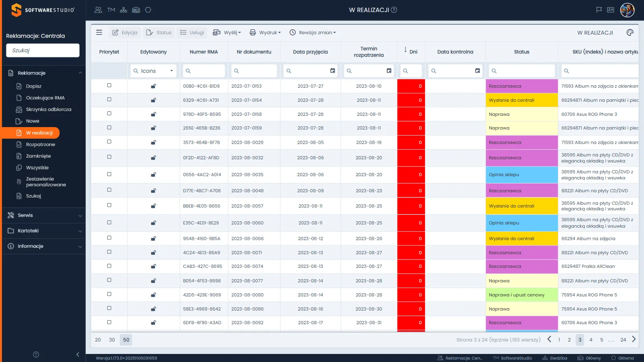Tick the checkbox for row 2023-08-0048
This screenshot has width=644, height=362.
click(x=109, y=190)
